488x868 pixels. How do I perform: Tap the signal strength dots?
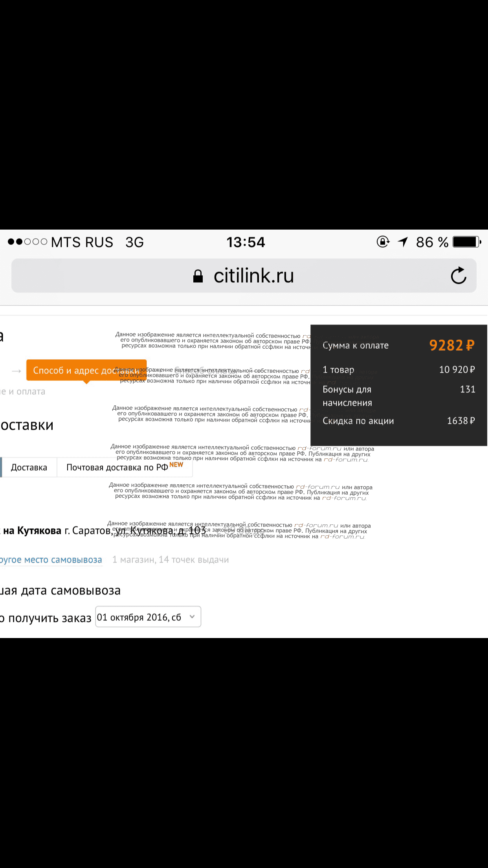[x=28, y=242]
